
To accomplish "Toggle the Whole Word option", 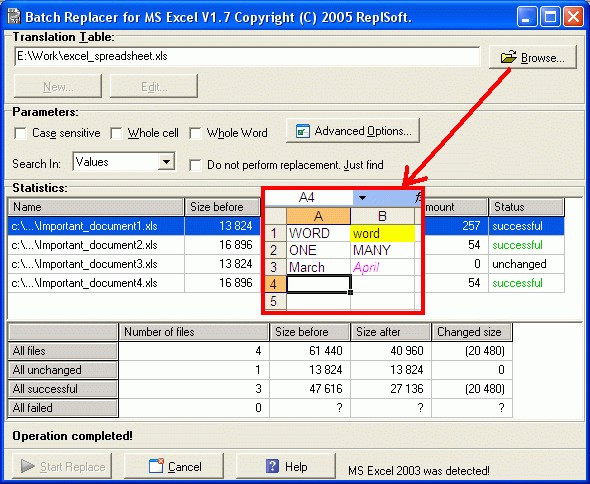I will (x=195, y=133).
